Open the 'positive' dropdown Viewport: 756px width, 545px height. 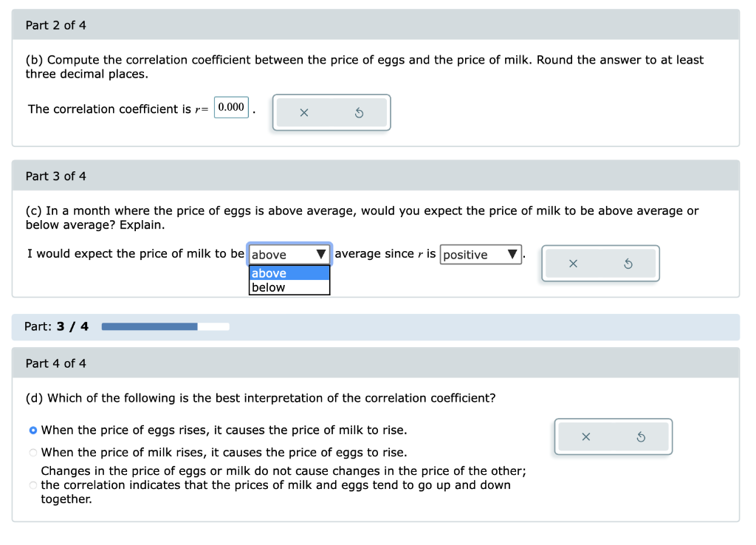(481, 254)
